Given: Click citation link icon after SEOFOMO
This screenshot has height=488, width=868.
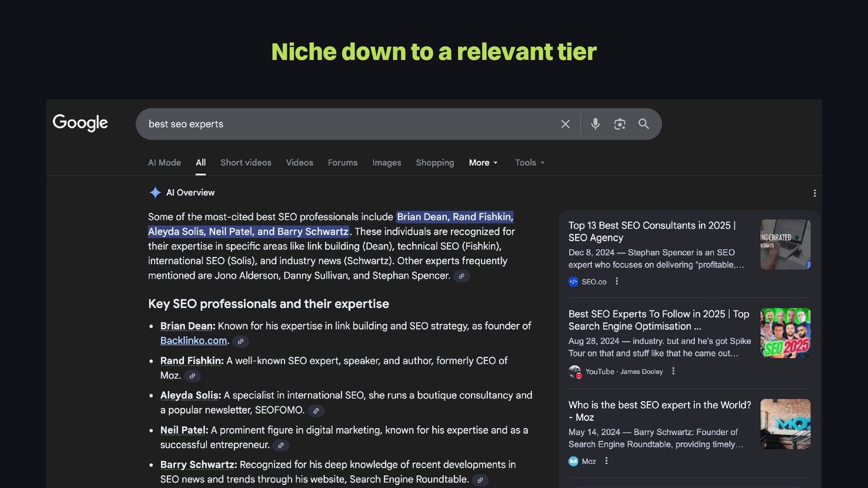Looking at the screenshot, I should pyautogui.click(x=316, y=411).
